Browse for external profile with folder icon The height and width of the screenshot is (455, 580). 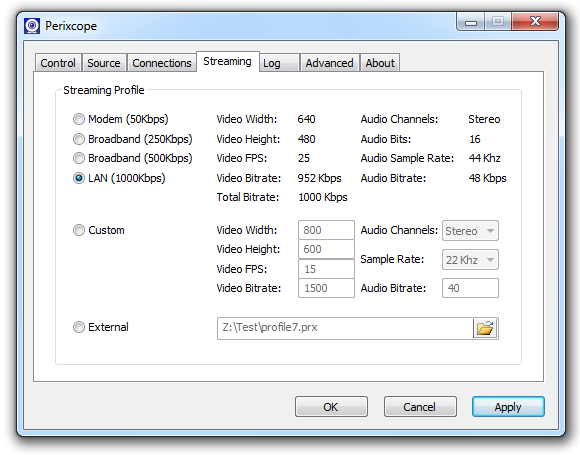(485, 328)
